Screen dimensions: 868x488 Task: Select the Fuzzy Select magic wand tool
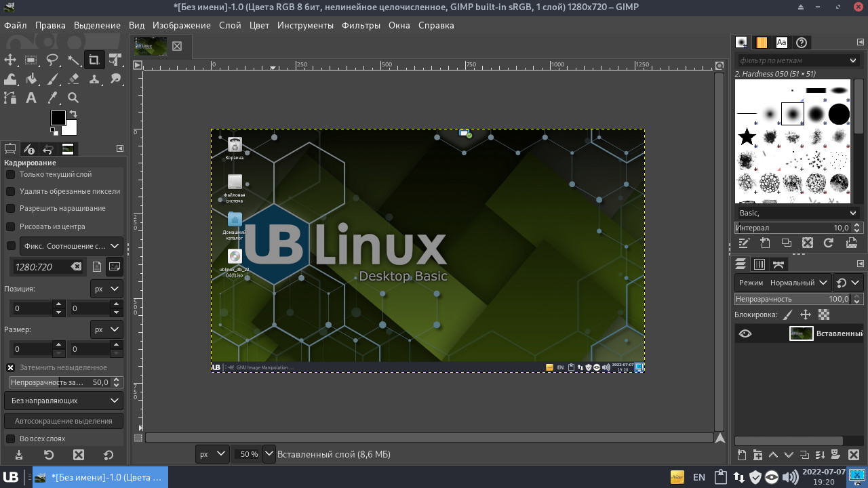(x=73, y=60)
